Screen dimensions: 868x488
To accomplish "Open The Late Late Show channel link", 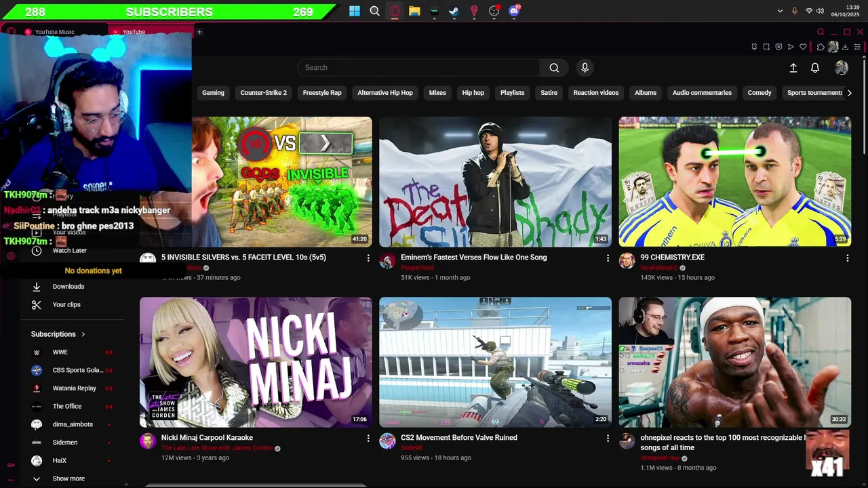I will [x=217, y=448].
